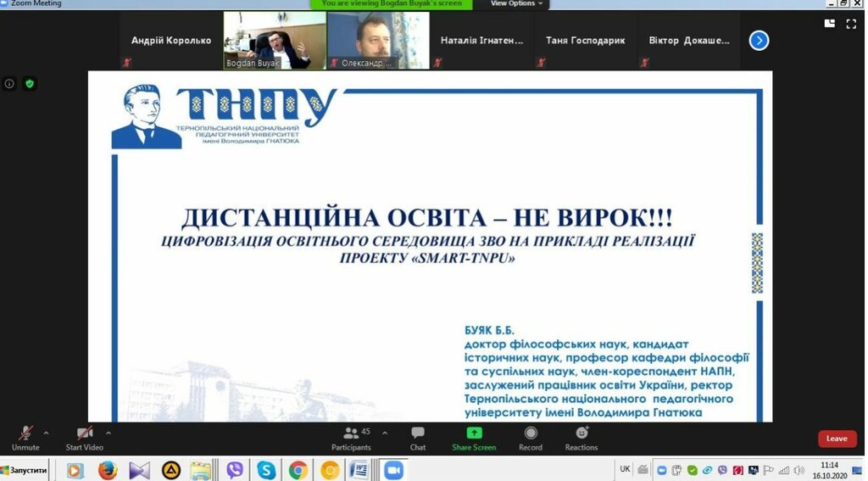
Task: Click the UK language indicator in the tray
Action: [625, 469]
